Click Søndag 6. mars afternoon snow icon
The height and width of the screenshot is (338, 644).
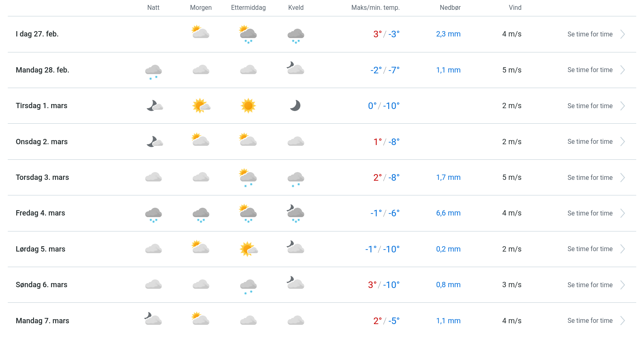[248, 286]
